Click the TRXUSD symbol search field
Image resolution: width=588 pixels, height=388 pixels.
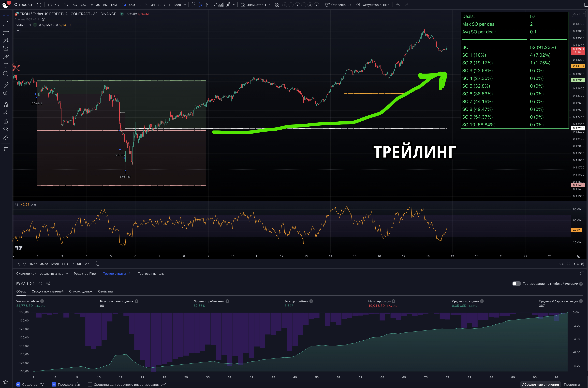pos(24,5)
